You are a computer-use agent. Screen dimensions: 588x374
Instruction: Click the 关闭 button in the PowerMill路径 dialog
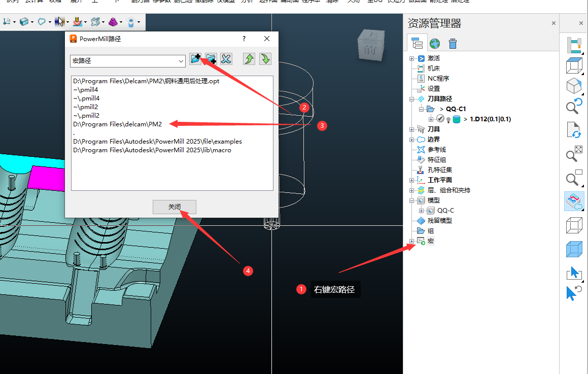[175, 207]
